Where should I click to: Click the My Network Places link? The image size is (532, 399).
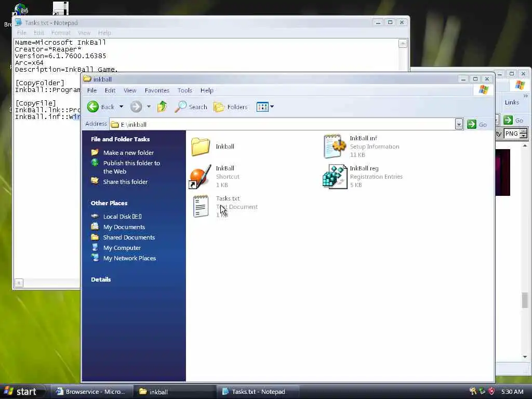[x=129, y=258]
